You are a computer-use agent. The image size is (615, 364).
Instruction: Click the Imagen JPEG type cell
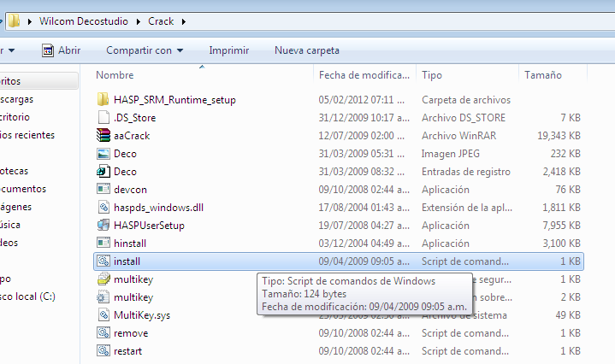451,154
